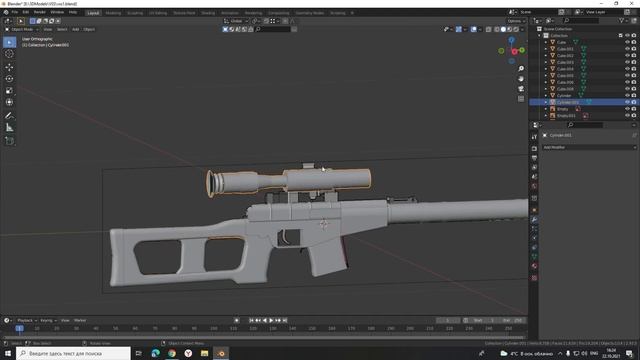Click the Windows taskbar search box
640x360 pixels.
(x=73, y=353)
